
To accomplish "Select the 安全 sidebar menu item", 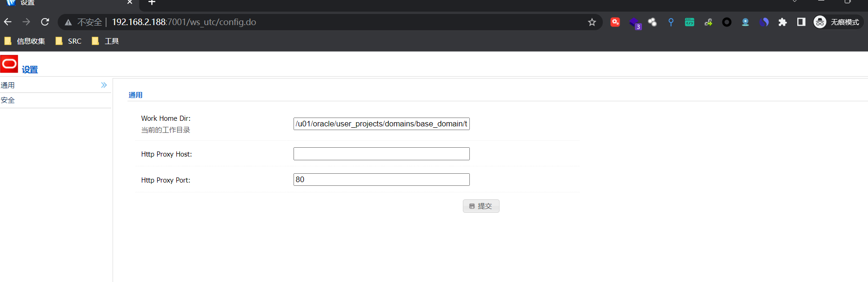I will pos(55,100).
